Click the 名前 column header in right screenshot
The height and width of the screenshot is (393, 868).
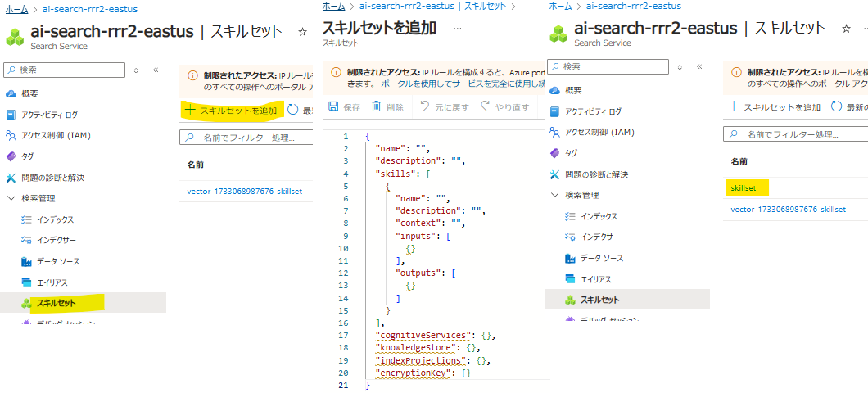click(x=739, y=161)
